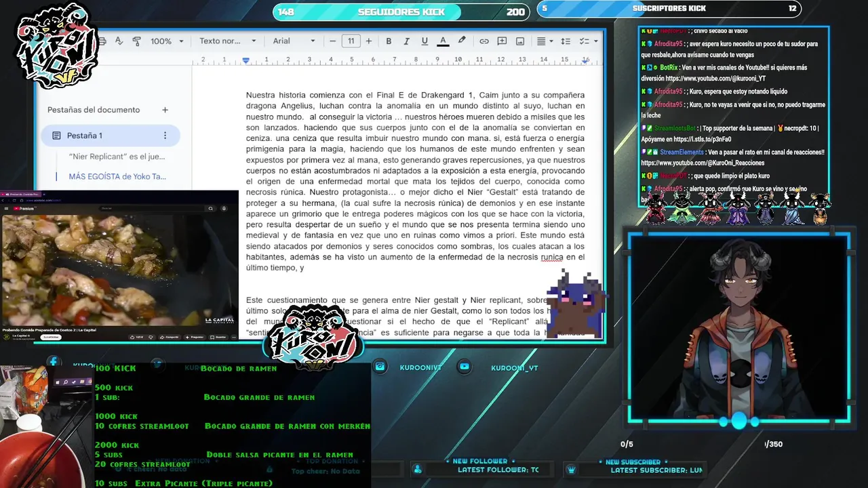Click the Compartir share button
Image resolution: width=868 pixels, height=488 pixels.
170,337
